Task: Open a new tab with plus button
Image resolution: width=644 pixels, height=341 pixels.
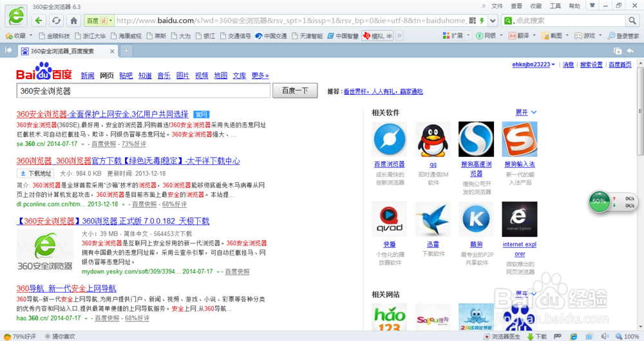Action: coord(126,51)
